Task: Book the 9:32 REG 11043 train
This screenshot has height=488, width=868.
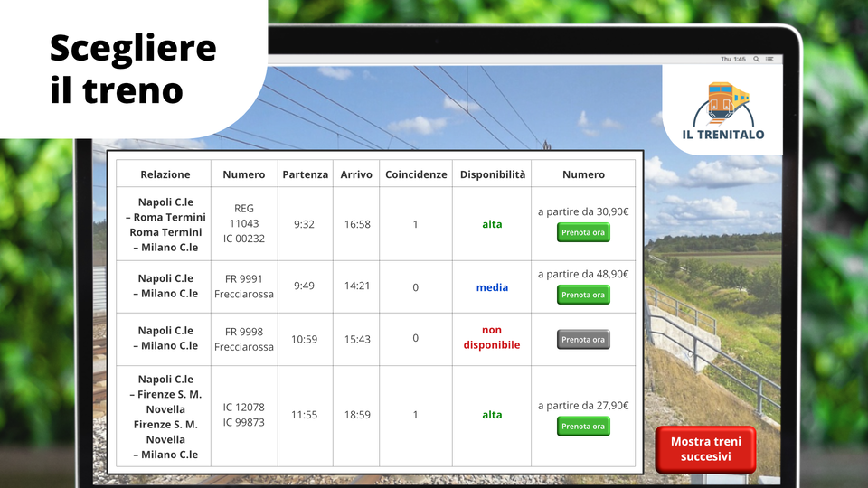Action: (583, 232)
